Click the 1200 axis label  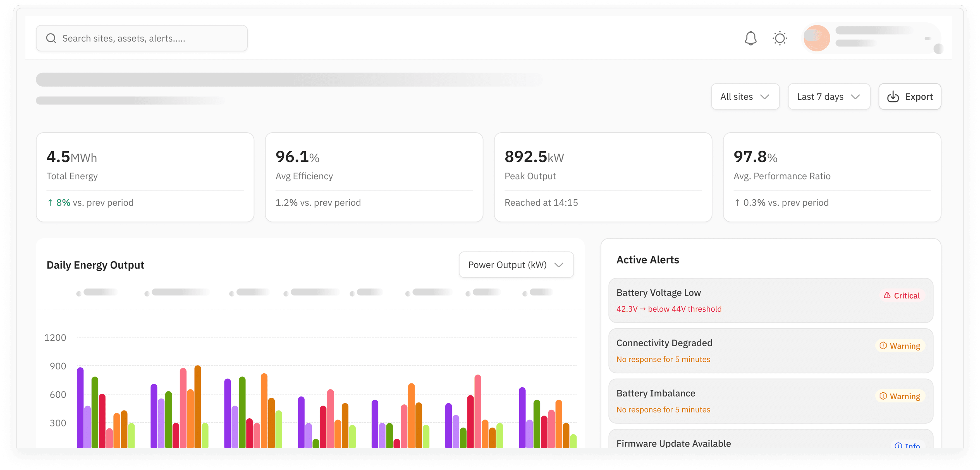coord(55,338)
